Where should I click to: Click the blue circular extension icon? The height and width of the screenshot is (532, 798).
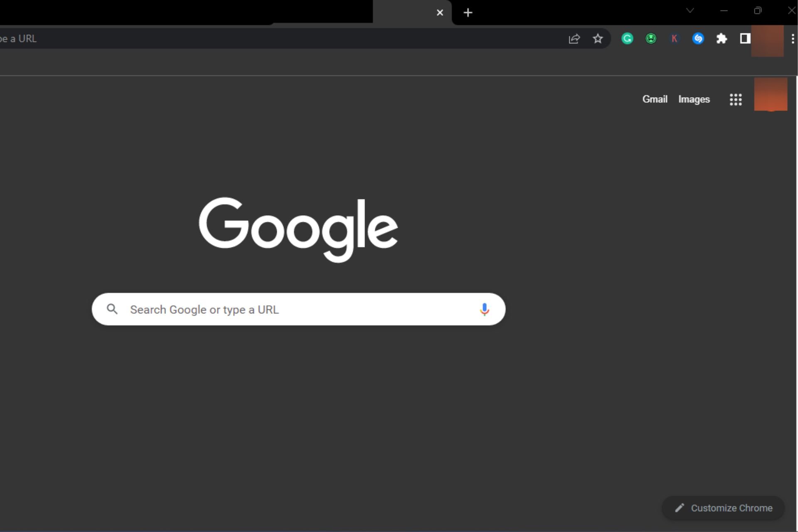[x=698, y=39]
